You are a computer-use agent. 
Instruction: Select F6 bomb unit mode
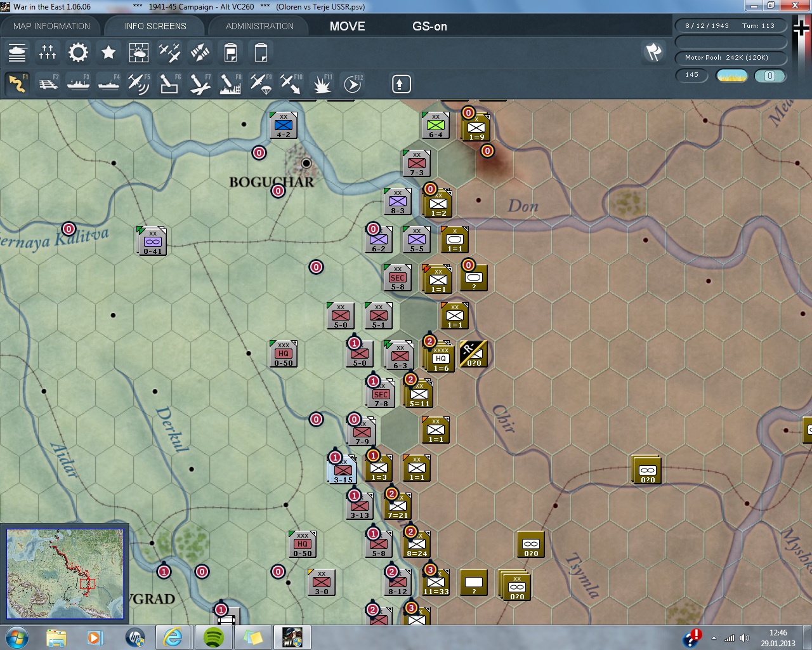click(169, 84)
